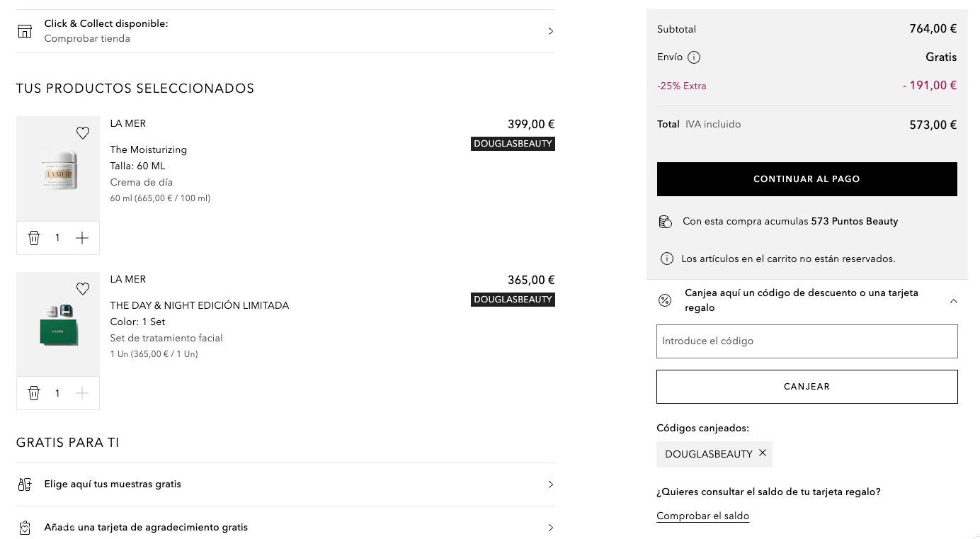The image size is (980, 539).
Task: Click the Click & Collect store icon
Action: pos(25,31)
